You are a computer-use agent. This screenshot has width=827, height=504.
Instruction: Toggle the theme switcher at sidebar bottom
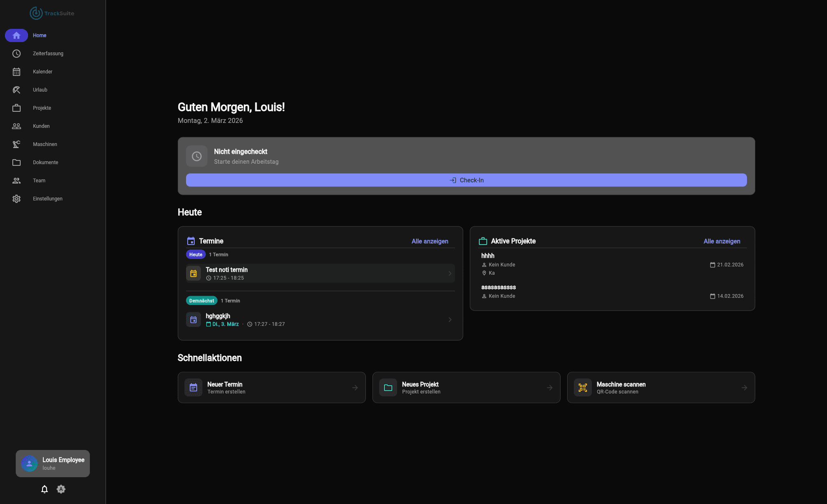point(61,489)
